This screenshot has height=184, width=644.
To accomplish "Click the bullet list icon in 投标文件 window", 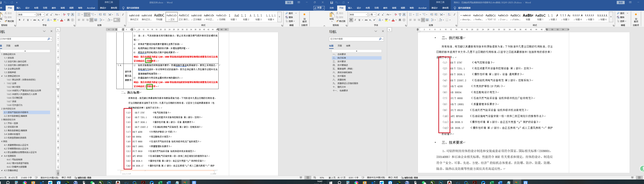I will coord(79,15).
